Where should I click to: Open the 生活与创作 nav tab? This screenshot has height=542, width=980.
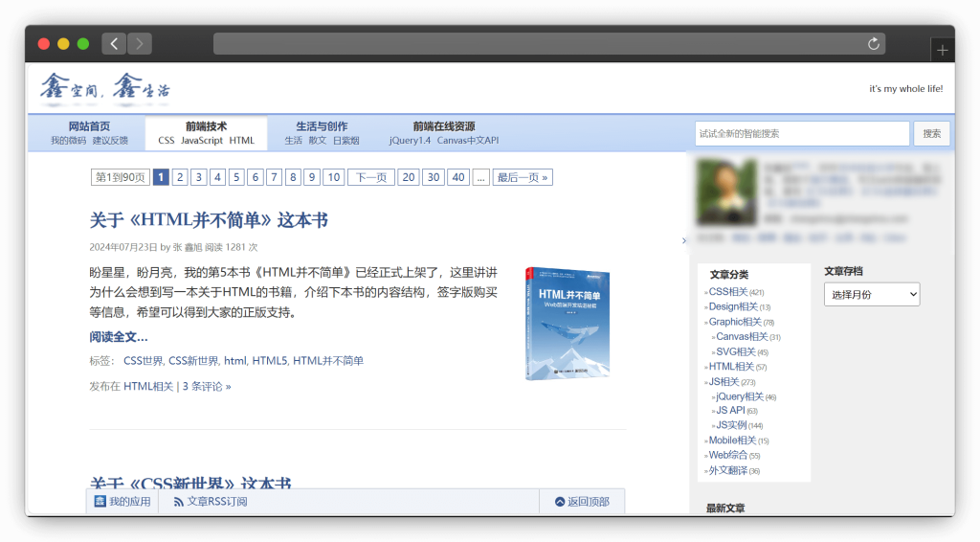322,126
